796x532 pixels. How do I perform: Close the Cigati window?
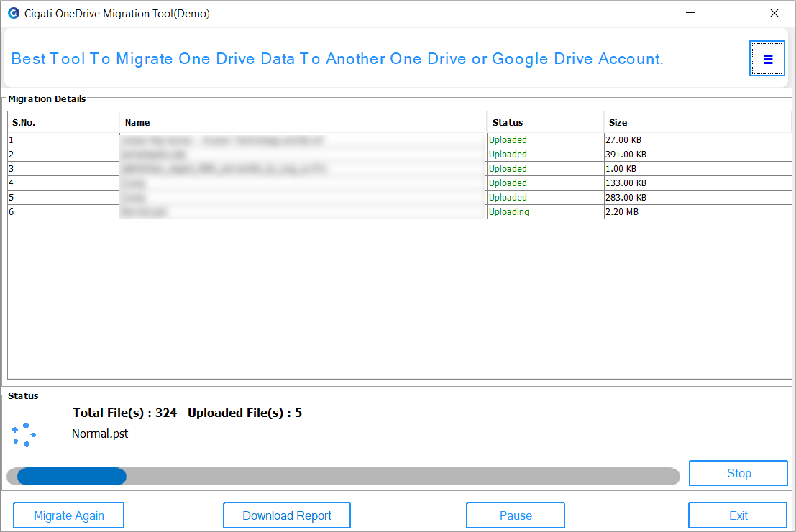click(x=774, y=13)
